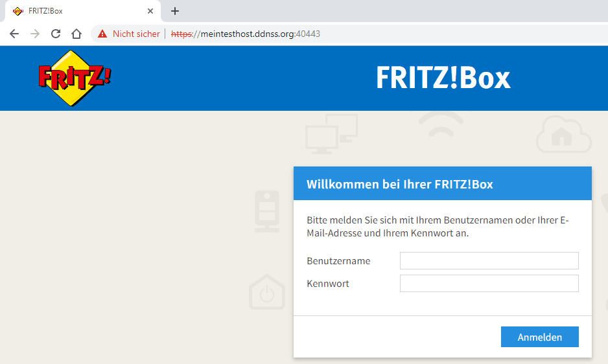Click the FRITZ! logo in the header
This screenshot has width=608, height=364.
pos(75,78)
